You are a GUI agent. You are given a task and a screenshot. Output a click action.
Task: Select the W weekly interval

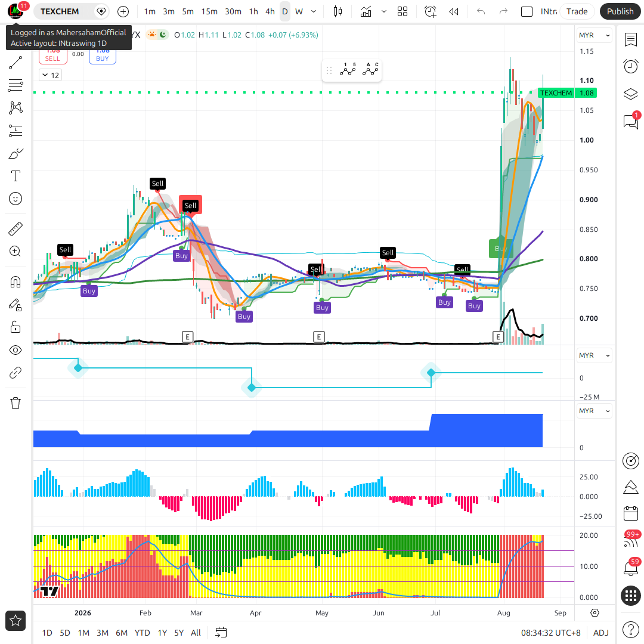[299, 11]
